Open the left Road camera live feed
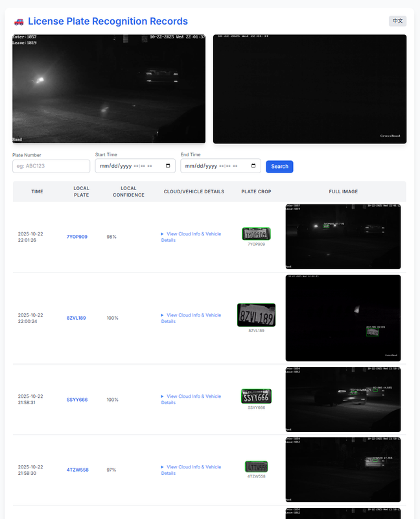This screenshot has height=519, width=420. click(109, 89)
